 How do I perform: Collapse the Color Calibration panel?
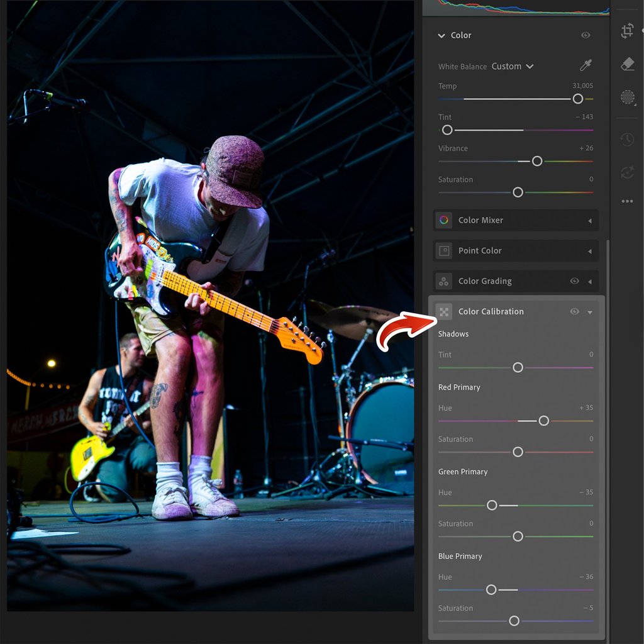point(590,311)
